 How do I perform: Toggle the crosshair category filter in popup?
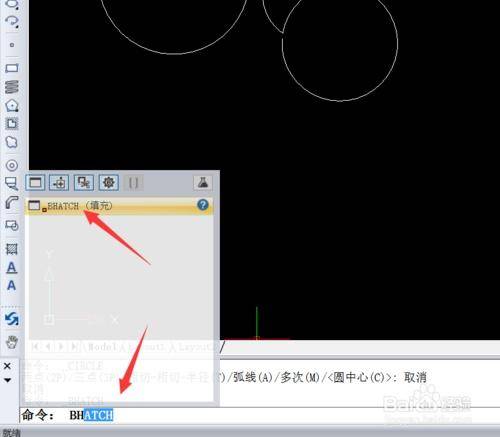point(59,183)
